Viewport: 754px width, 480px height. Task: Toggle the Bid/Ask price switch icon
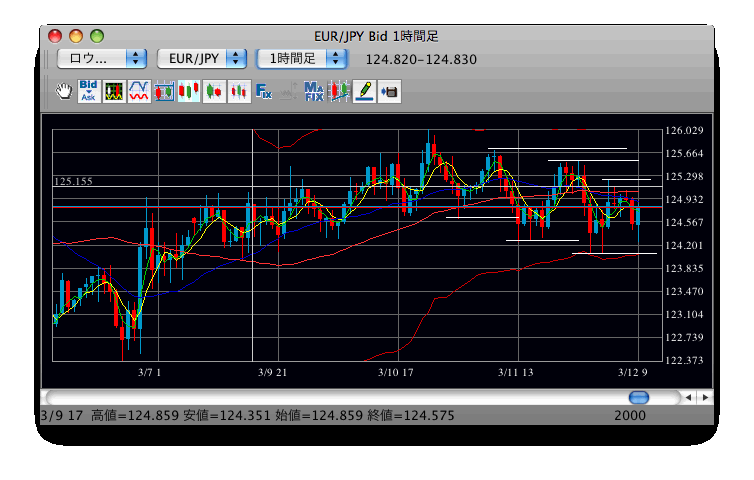(88, 91)
